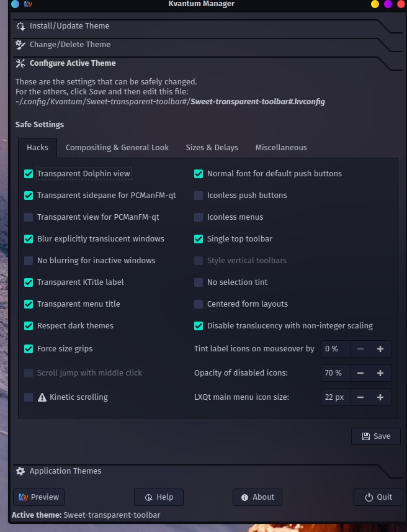407x532 pixels.
Task: Click the Application Themes gear icon
Action: coord(20,471)
